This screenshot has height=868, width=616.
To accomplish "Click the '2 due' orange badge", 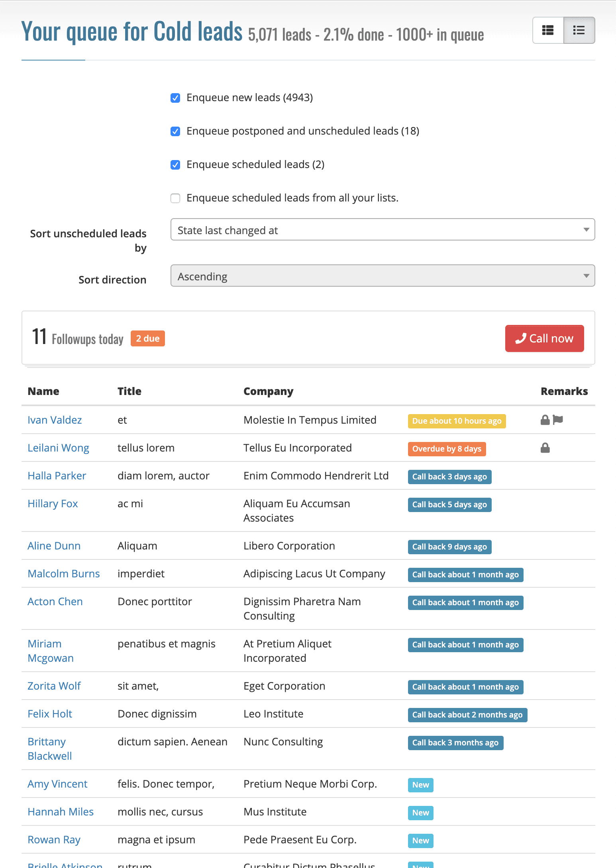I will pos(148,338).
